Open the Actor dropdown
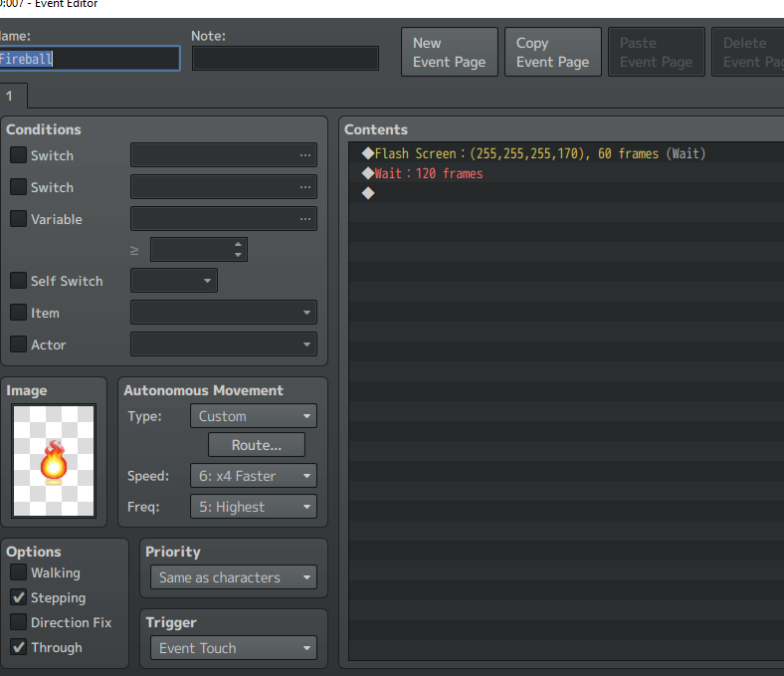Image resolution: width=784 pixels, height=676 pixels. click(x=224, y=344)
